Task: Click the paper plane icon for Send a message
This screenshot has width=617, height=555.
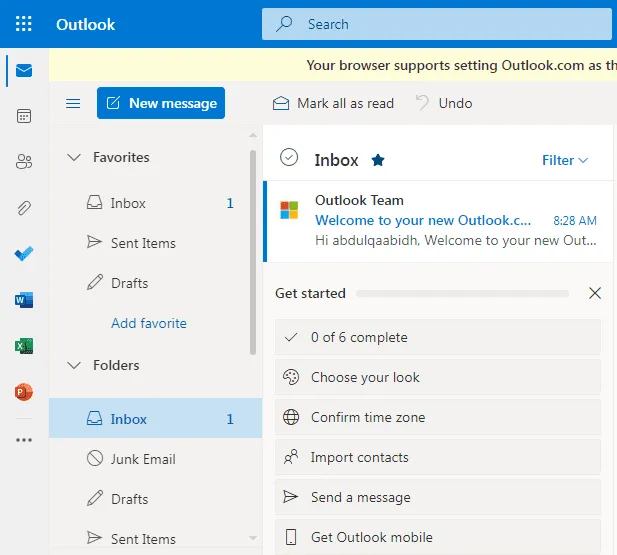Action: [x=291, y=497]
